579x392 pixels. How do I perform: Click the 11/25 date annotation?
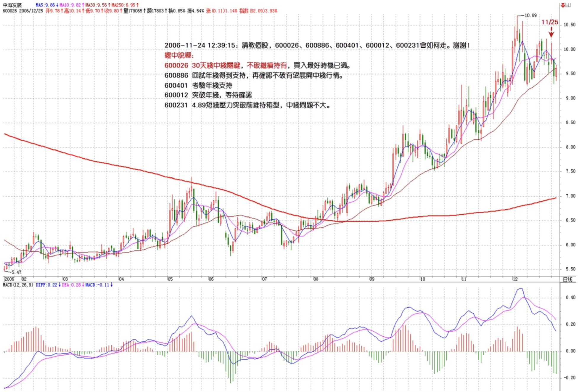[x=550, y=22]
